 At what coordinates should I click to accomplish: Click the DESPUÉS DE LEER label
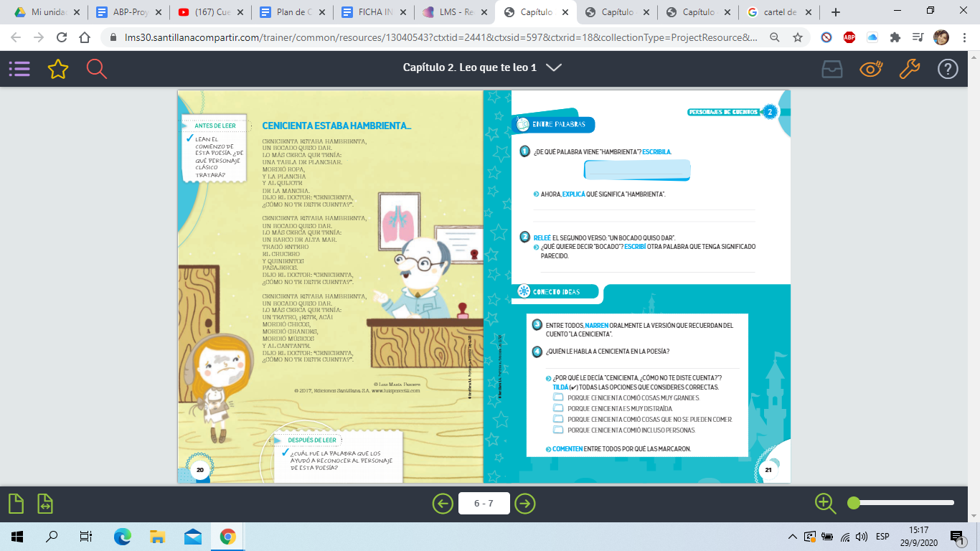click(312, 440)
